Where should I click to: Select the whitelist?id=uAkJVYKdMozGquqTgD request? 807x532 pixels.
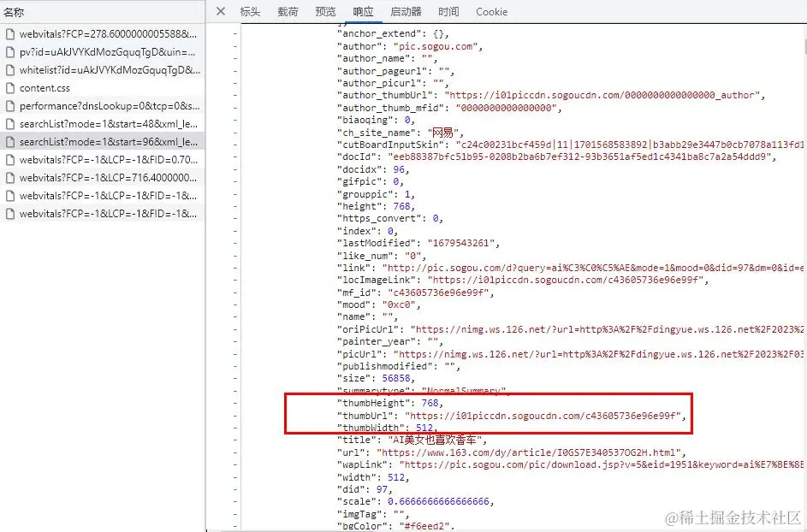pyautogui.click(x=103, y=70)
